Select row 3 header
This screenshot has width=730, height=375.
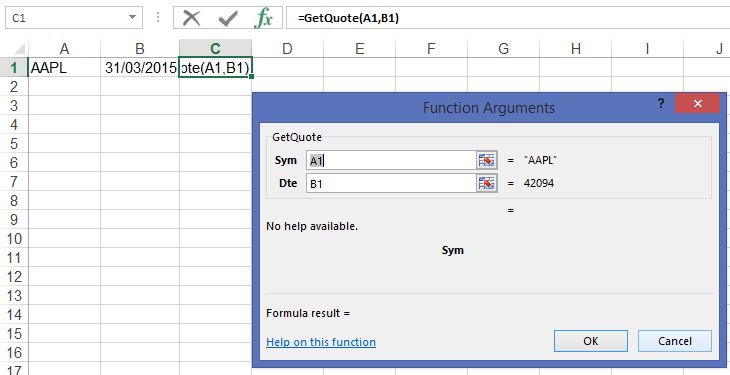pyautogui.click(x=14, y=106)
